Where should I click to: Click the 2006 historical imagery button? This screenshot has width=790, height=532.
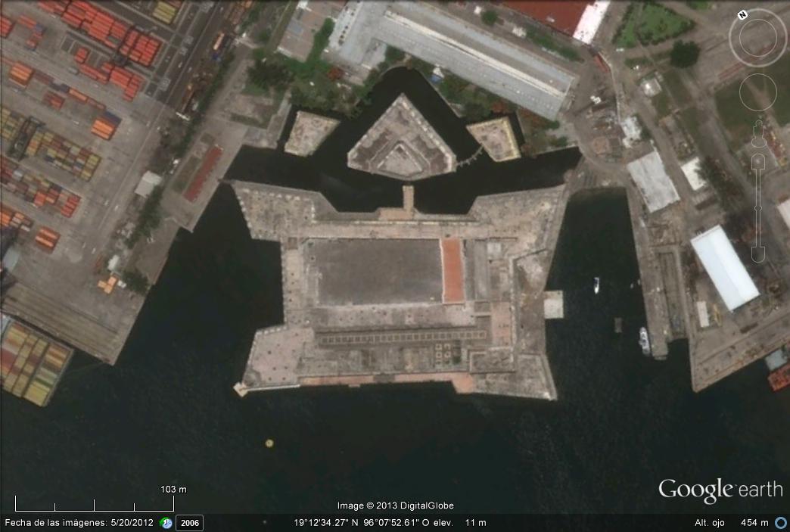pyautogui.click(x=189, y=523)
